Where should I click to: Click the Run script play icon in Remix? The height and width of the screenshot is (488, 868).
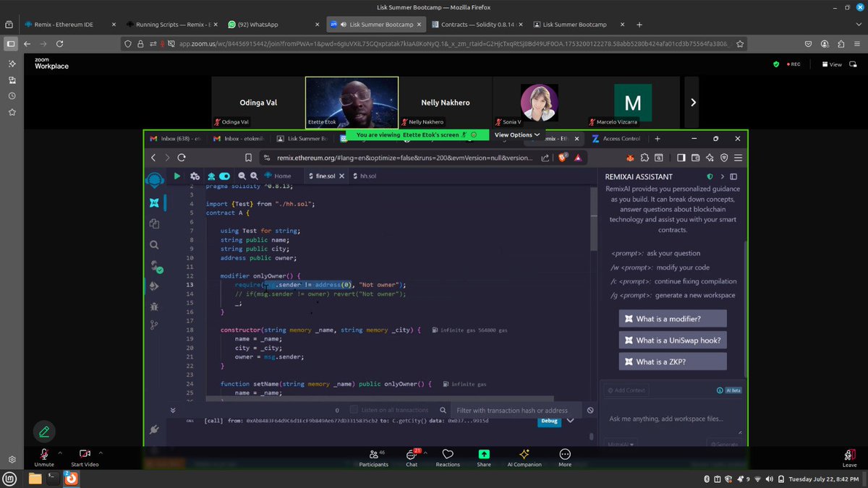click(176, 176)
